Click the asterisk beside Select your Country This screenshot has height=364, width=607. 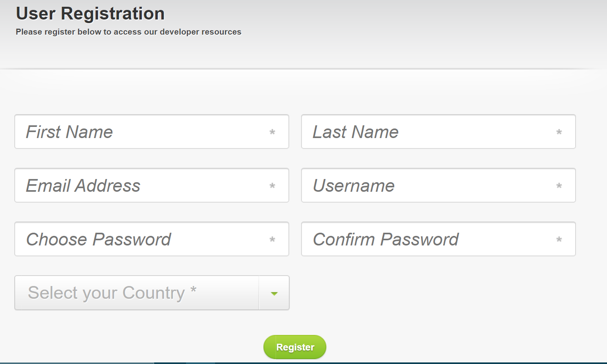point(193,289)
